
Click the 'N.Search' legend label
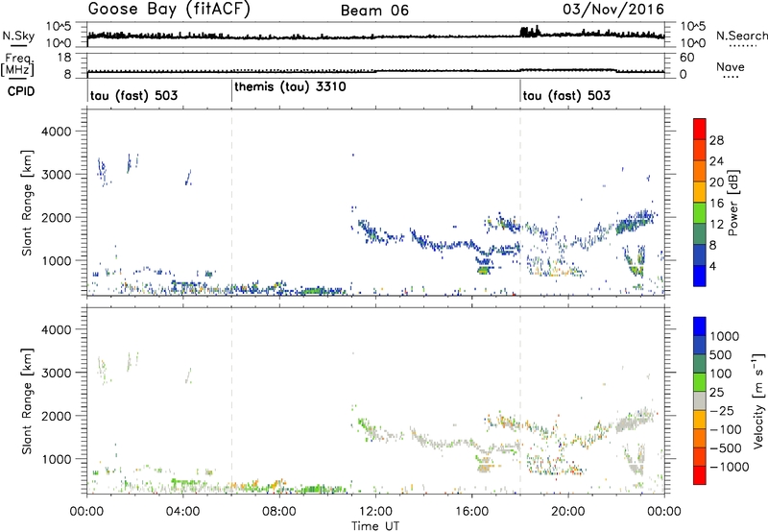coord(741,36)
